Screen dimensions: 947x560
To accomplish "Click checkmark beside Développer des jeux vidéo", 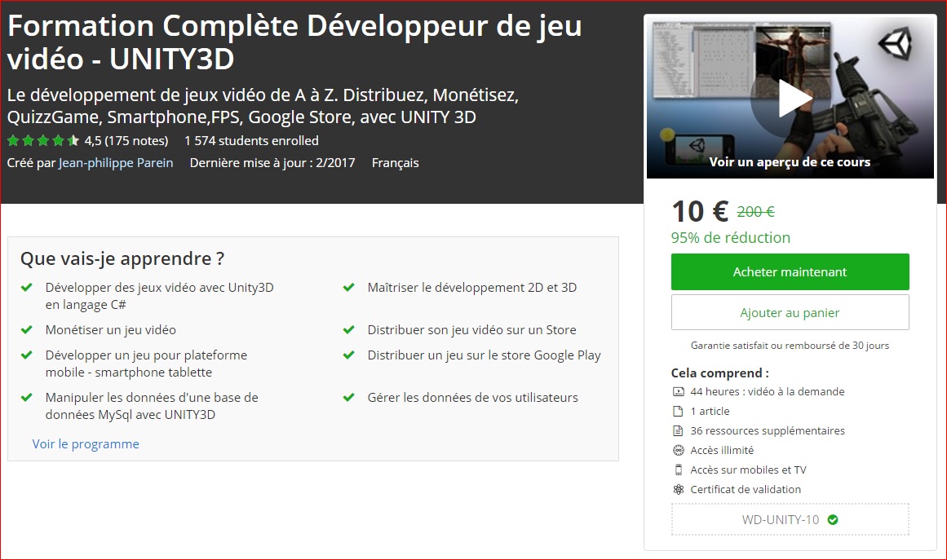I will point(27,287).
